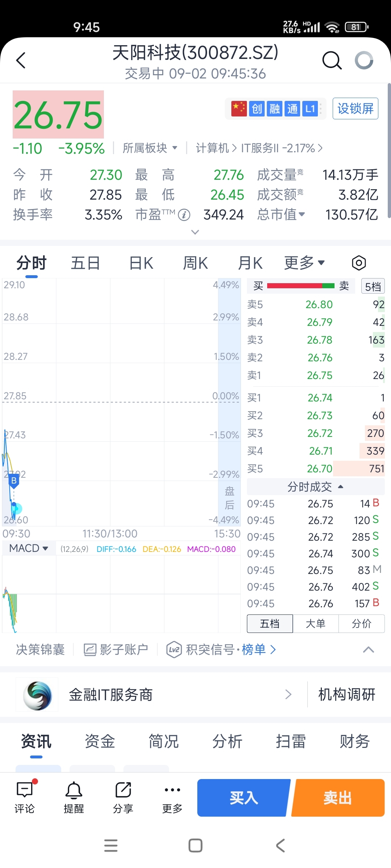Select the 五日 chart tab
Image resolution: width=391 pixels, height=868 pixels.
point(85,263)
